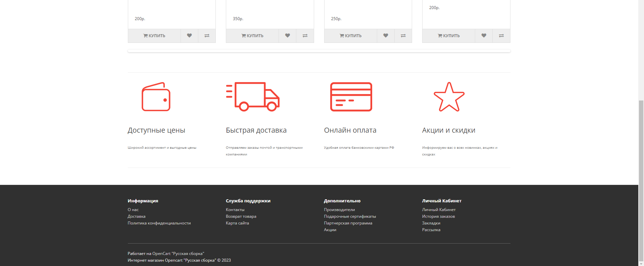The width and height of the screenshot is (644, 266).
Task: Click the wishlist heart on the 350р. product
Action: (x=287, y=36)
